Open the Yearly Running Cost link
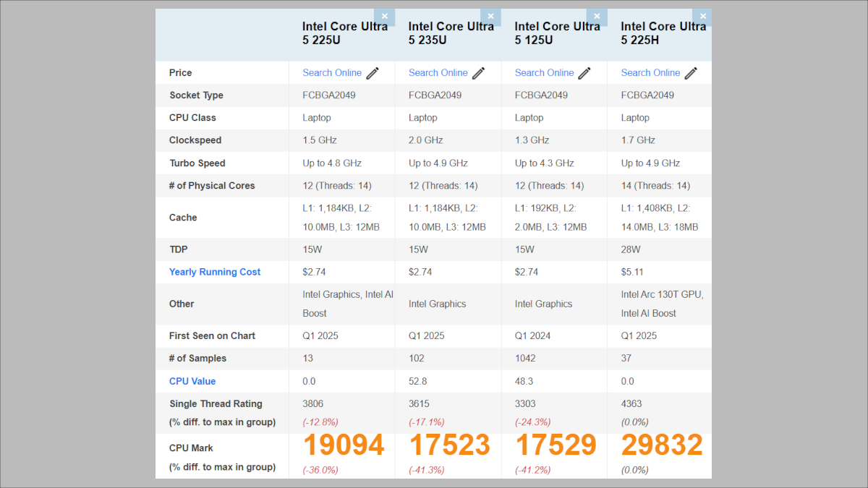 click(215, 272)
